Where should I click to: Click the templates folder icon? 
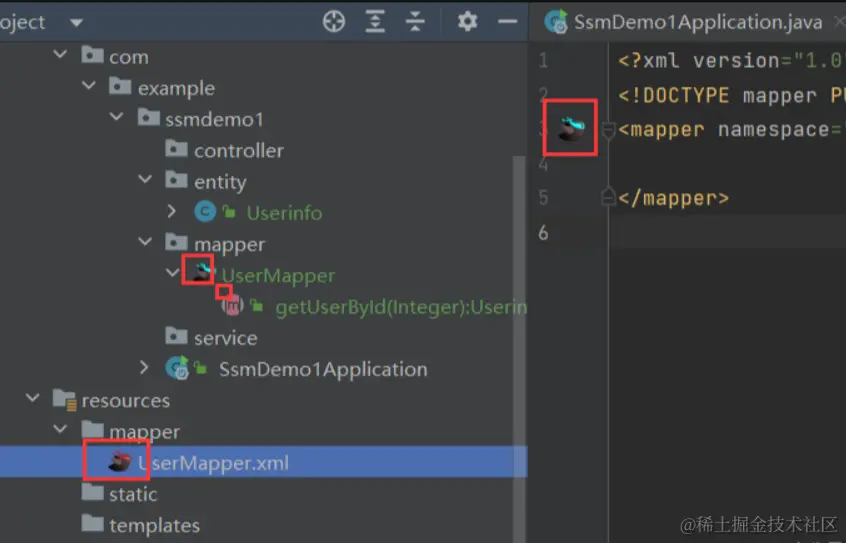click(92, 522)
